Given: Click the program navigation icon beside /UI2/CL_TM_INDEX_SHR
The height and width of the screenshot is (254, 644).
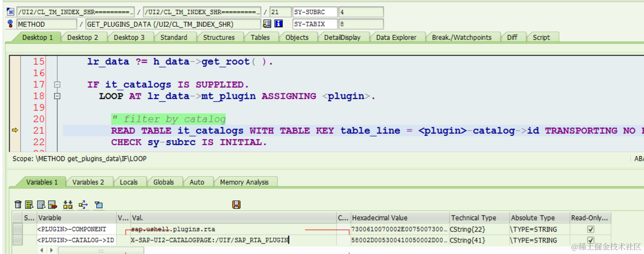Looking at the screenshot, I should coord(11,12).
